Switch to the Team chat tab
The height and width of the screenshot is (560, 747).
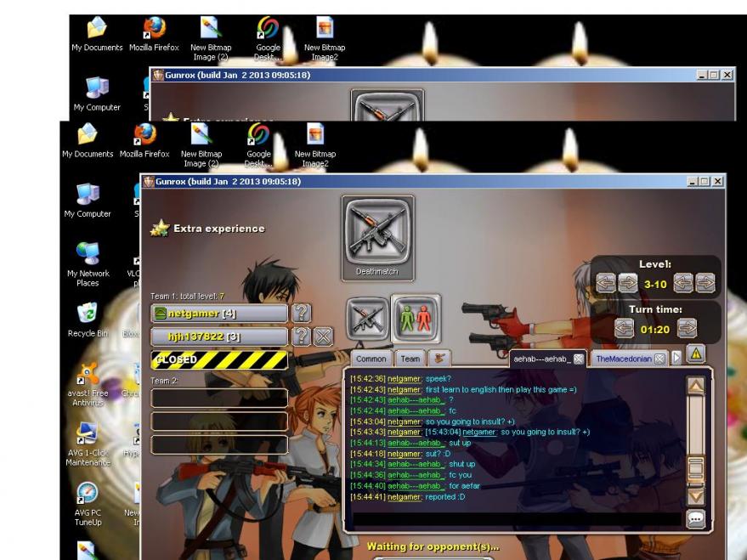pos(410,359)
